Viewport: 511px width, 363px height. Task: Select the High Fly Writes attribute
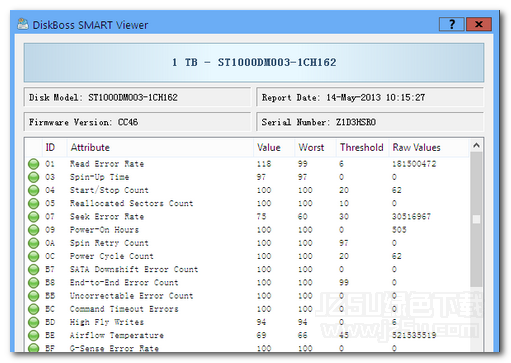click(x=107, y=322)
